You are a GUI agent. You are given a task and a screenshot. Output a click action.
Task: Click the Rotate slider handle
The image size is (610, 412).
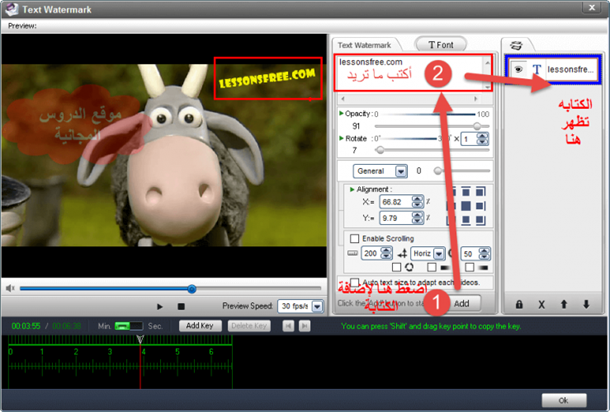(x=380, y=150)
